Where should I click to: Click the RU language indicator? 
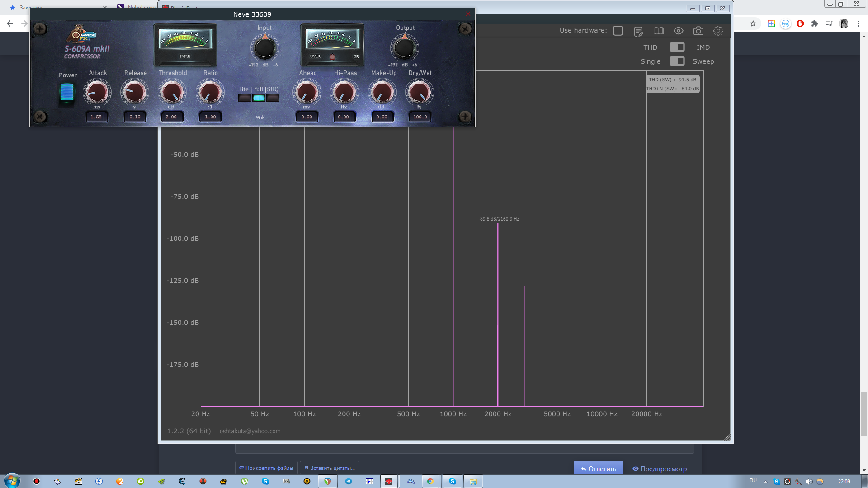[753, 480]
